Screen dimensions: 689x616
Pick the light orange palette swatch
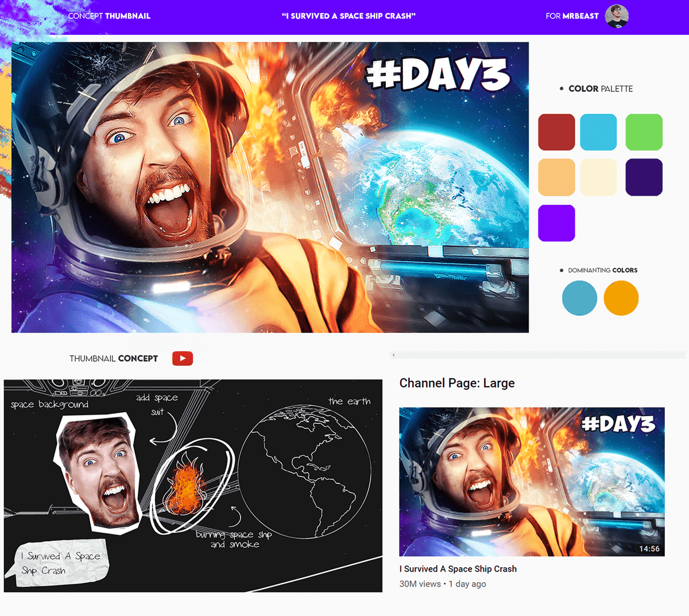pyautogui.click(x=556, y=177)
